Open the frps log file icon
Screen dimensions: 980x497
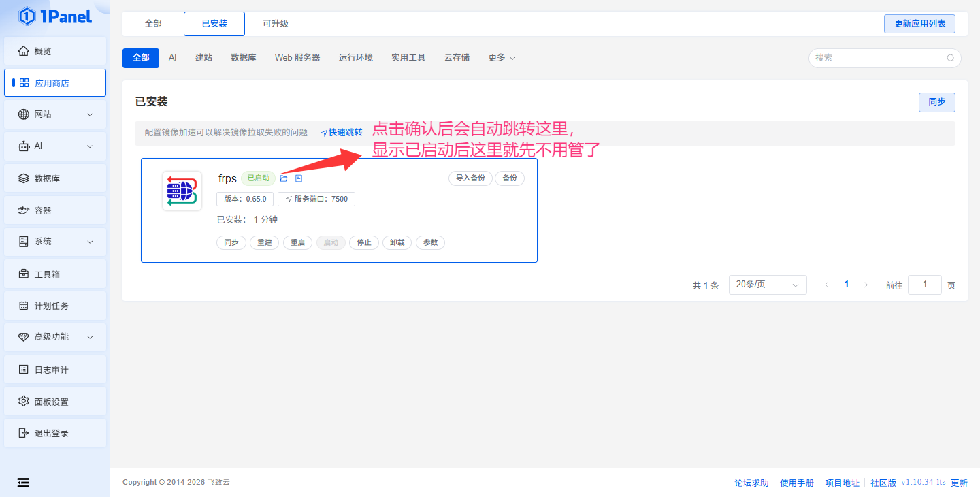299,178
